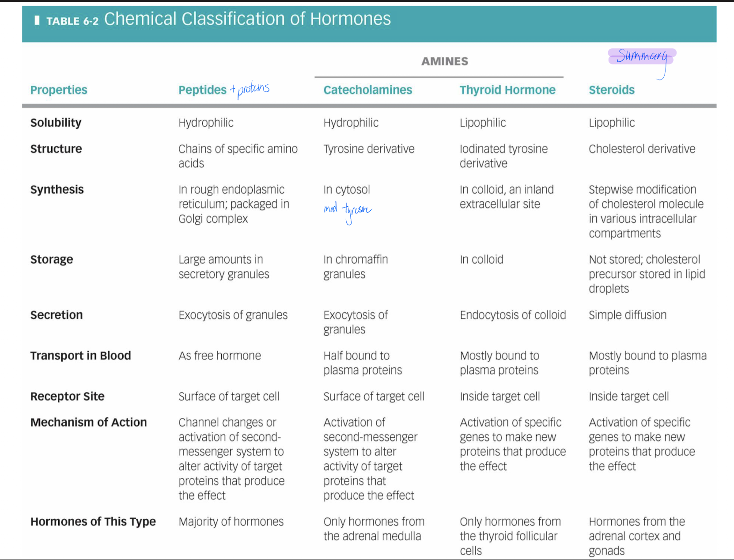Click the "Solubility" row label
Viewport: 734px width, 560px height.
tap(56, 123)
